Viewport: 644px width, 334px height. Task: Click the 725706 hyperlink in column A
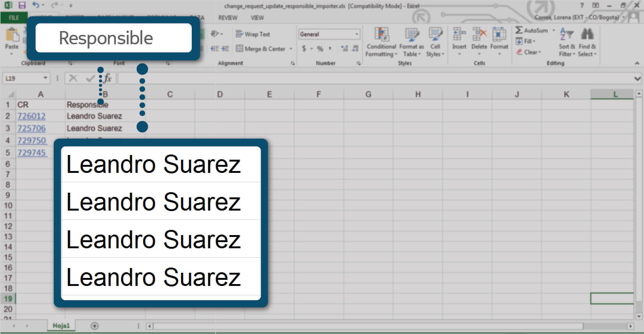point(31,128)
